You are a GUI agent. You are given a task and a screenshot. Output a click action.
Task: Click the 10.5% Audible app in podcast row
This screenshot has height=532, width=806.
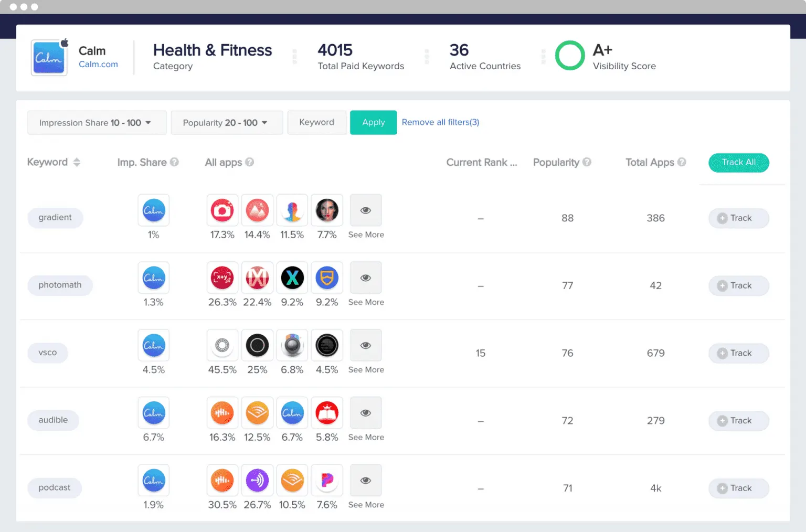click(292, 481)
